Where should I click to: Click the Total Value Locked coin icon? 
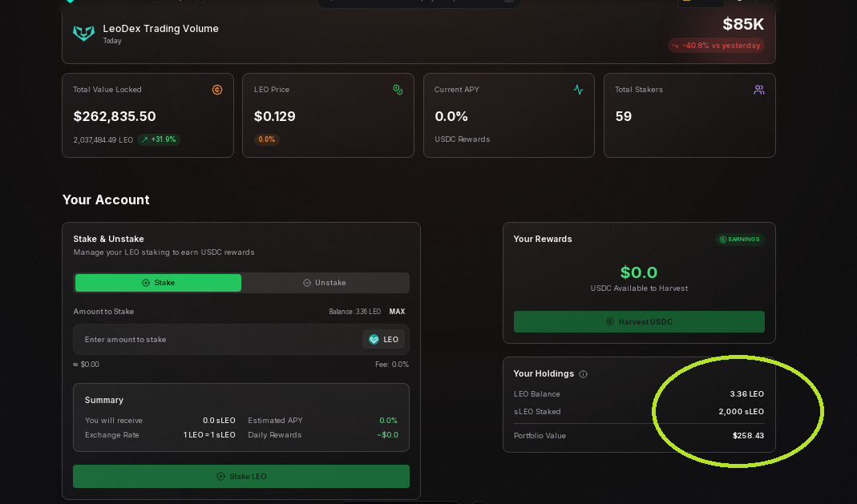pos(217,90)
